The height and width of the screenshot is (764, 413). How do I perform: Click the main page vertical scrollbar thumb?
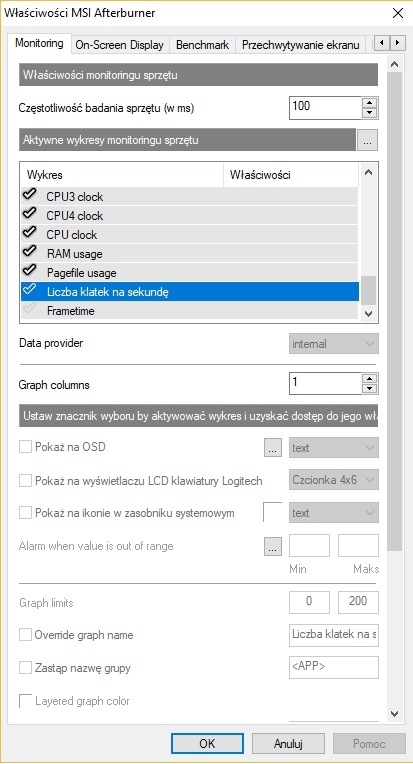(x=395, y=312)
